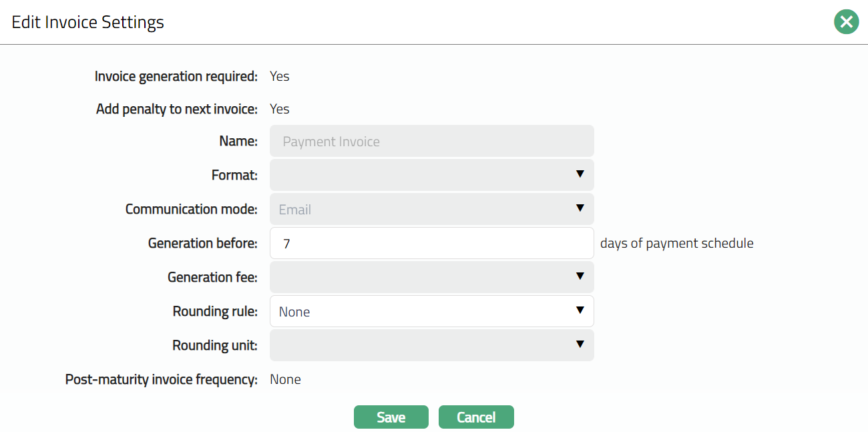
Task: Click the Generation before days input
Action: 431,244
